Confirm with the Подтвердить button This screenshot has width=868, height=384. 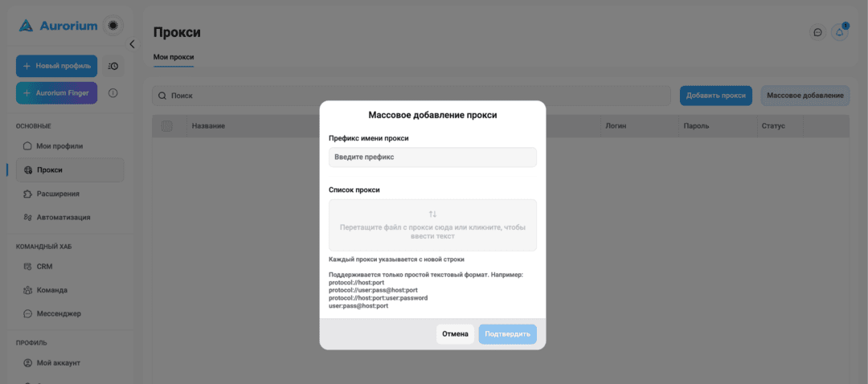click(x=508, y=334)
